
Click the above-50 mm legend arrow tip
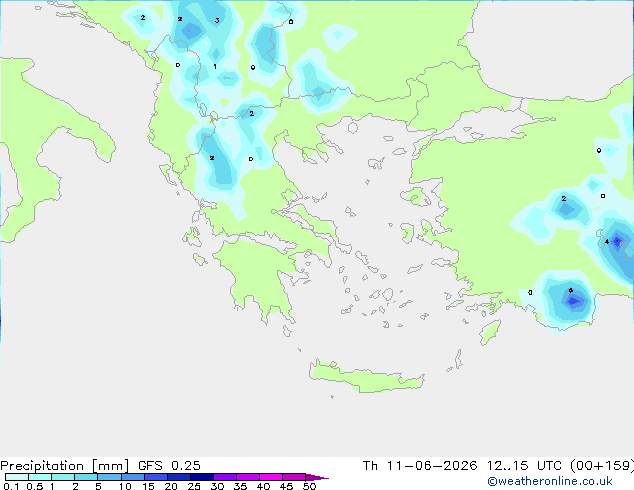317,477
